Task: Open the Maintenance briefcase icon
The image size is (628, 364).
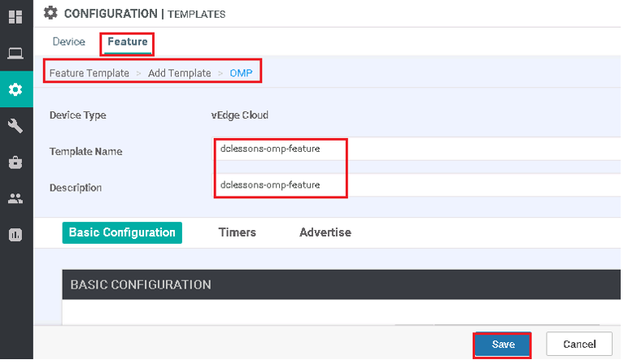Action: pyautogui.click(x=15, y=162)
